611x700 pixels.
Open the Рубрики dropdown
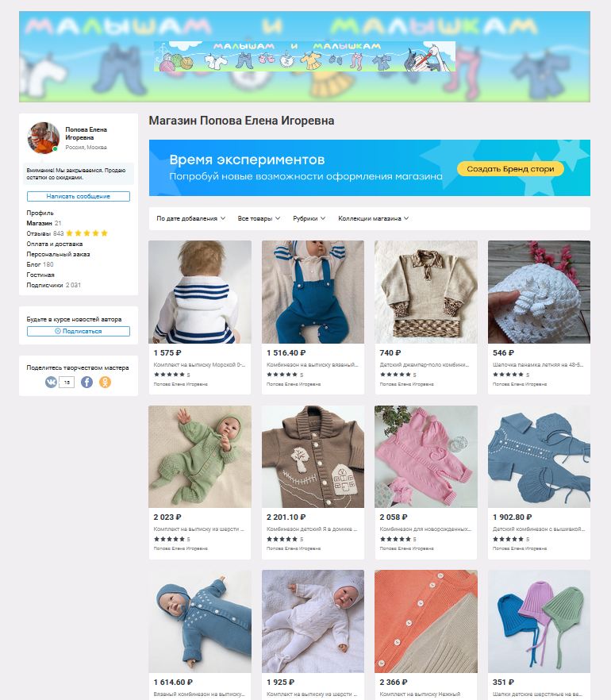point(309,218)
